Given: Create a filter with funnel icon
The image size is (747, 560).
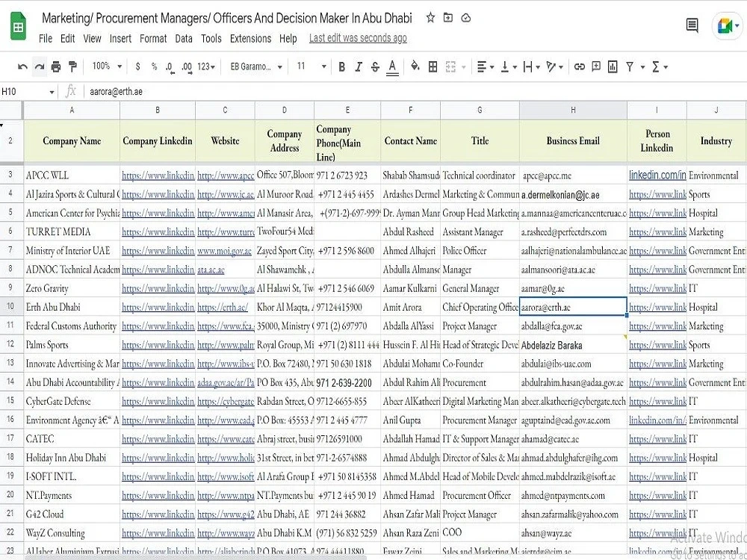Looking at the screenshot, I should coord(630,66).
